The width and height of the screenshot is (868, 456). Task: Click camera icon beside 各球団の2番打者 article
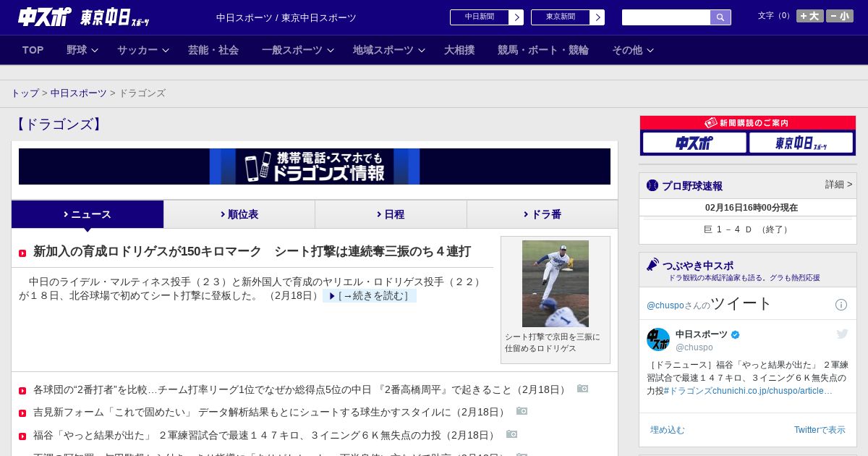582,389
